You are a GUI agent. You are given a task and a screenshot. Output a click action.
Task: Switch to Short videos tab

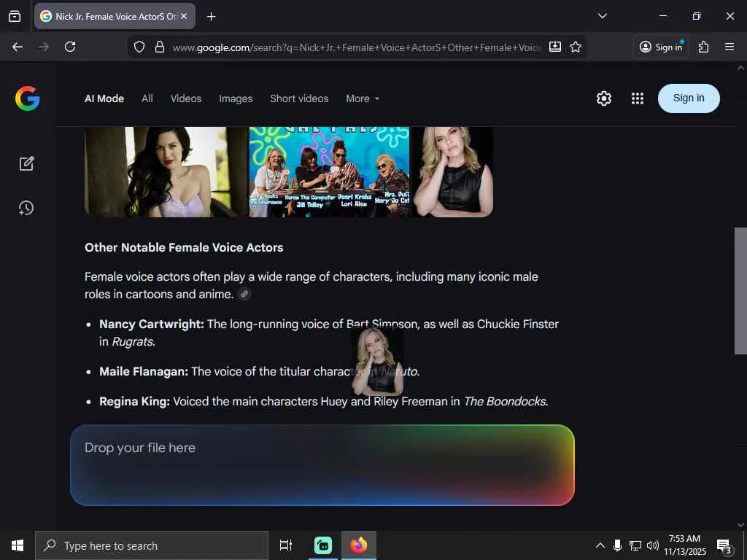[x=299, y=98]
